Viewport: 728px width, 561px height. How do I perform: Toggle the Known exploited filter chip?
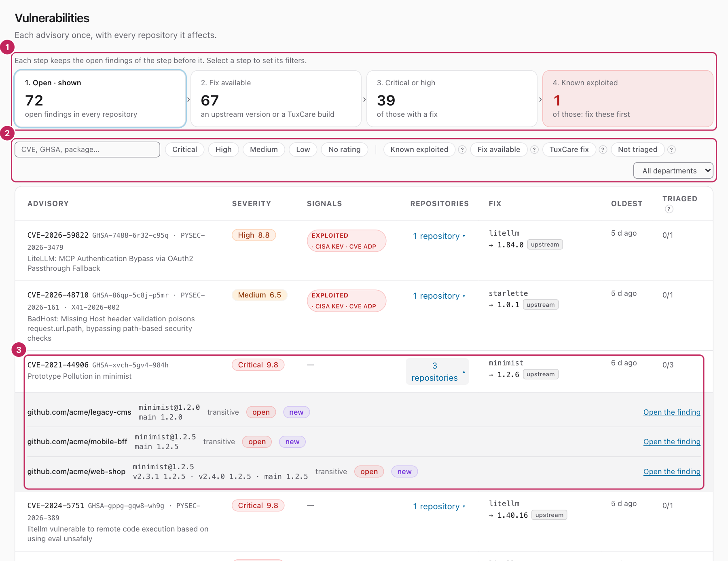point(419,150)
